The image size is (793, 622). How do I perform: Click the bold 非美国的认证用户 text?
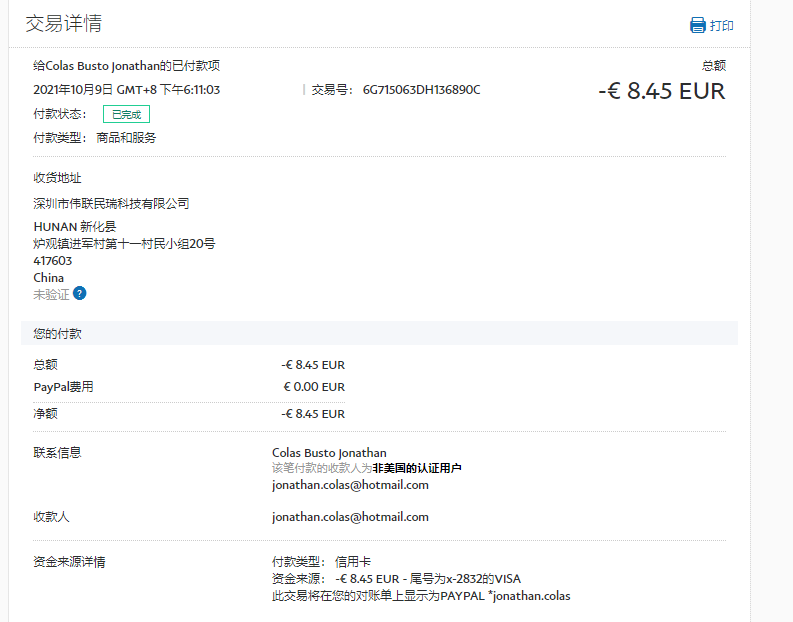pos(417,468)
